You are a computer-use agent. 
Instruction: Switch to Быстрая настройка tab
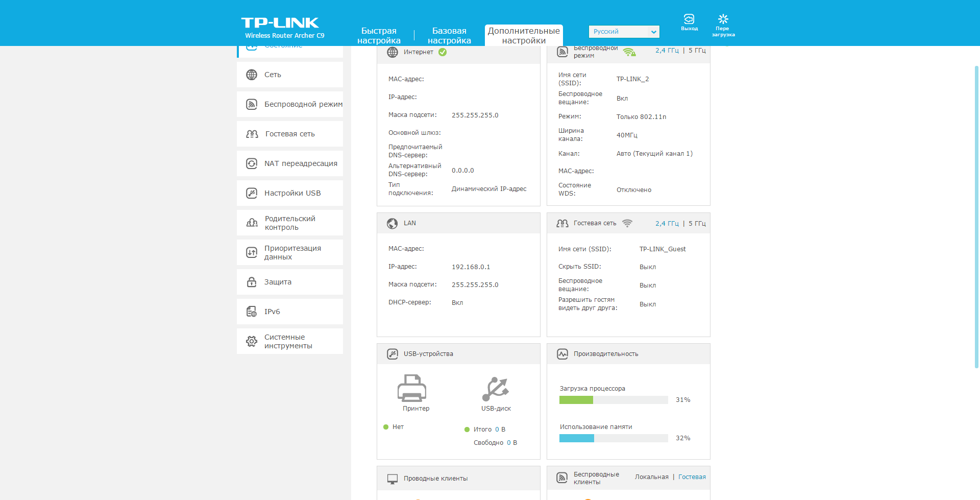(x=379, y=36)
